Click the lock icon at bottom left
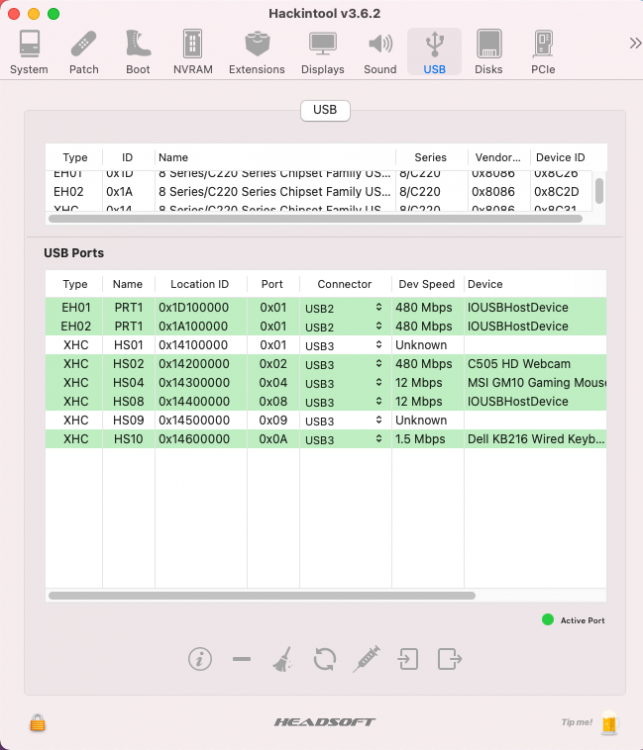Screen dimensions: 643x750 click(38, 722)
